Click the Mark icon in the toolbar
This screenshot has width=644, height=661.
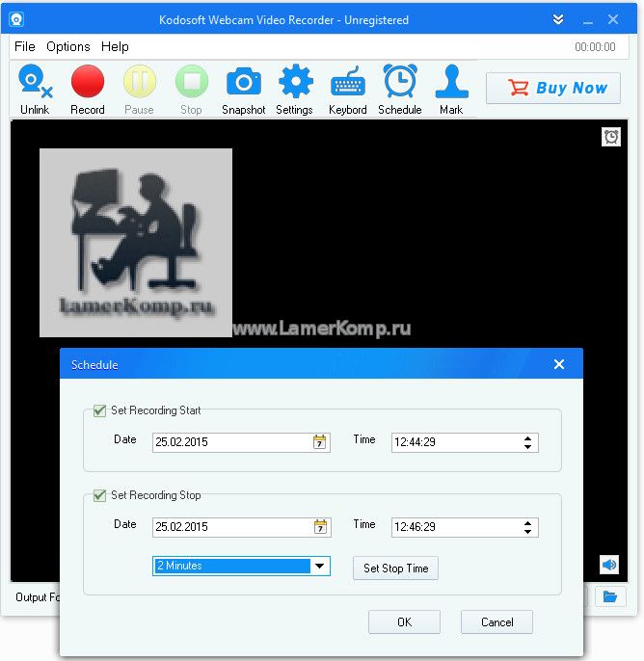[451, 85]
